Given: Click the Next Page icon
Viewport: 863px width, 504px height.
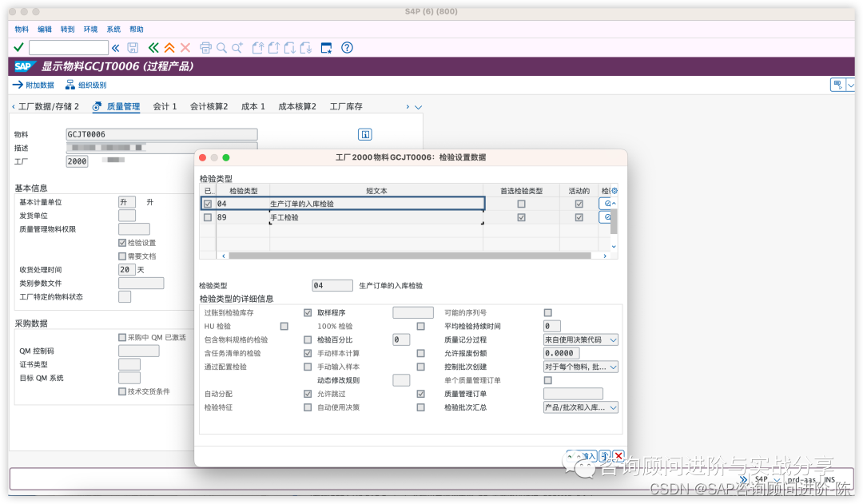Looking at the screenshot, I should tap(289, 48).
